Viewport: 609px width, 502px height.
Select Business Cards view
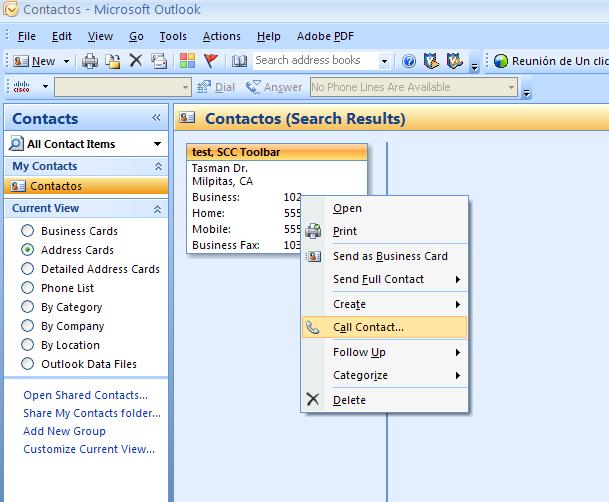pyautogui.click(x=28, y=231)
